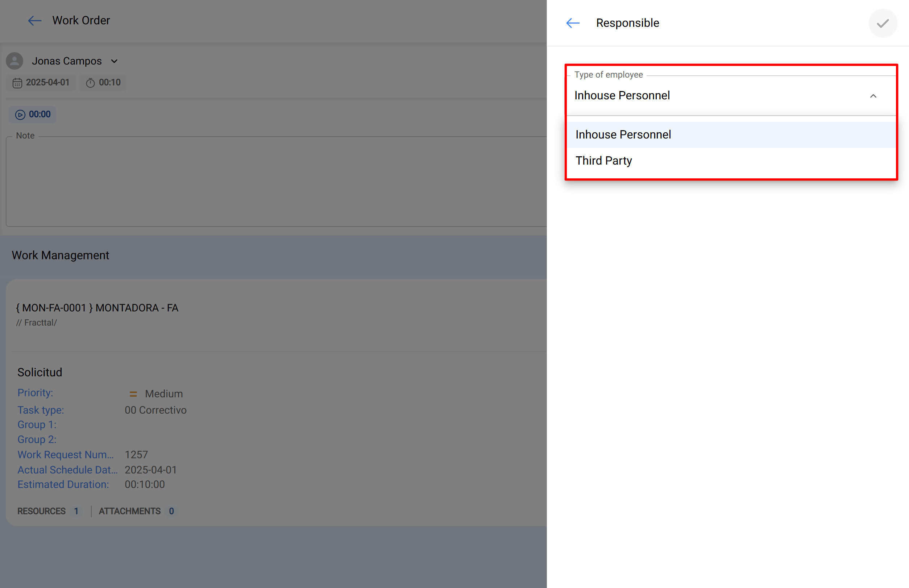Click the Solicitud heading
The image size is (909, 588).
point(40,372)
